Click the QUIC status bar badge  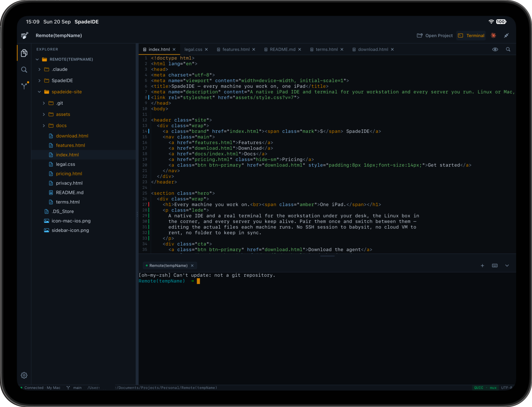pyautogui.click(x=479, y=388)
